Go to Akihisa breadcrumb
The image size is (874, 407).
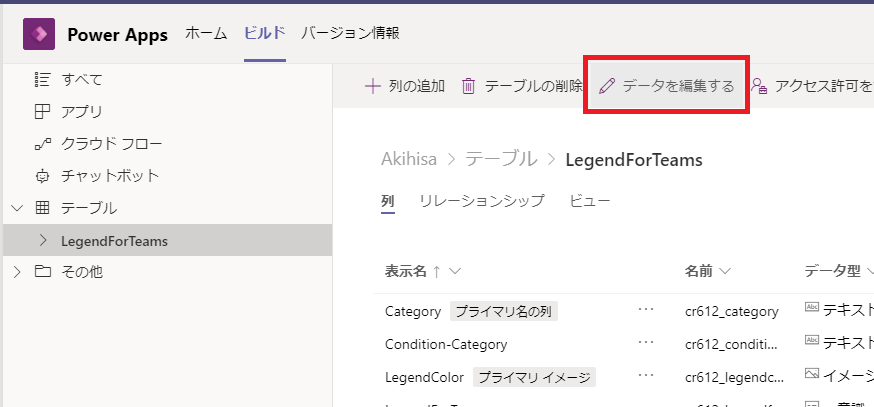click(409, 159)
